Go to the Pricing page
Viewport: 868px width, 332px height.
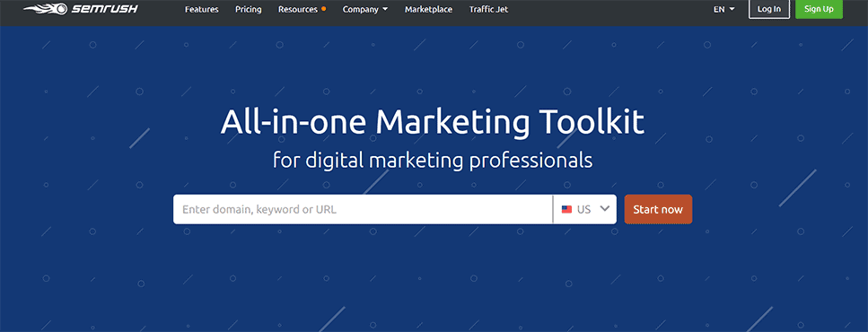[x=249, y=9]
